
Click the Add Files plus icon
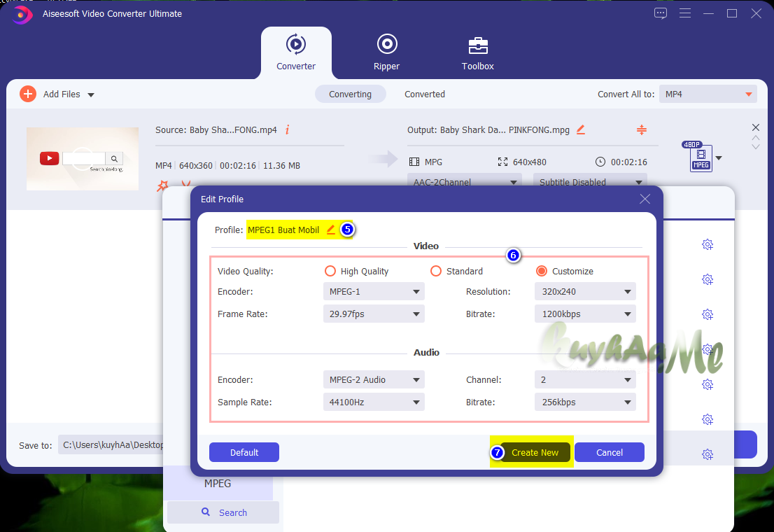[x=28, y=94]
